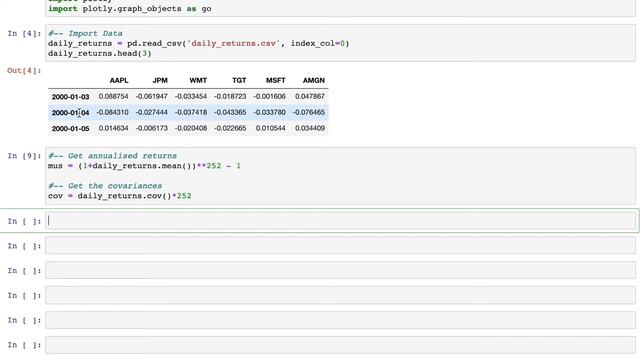
Task: Select the WMT column header
Action: coord(198,80)
